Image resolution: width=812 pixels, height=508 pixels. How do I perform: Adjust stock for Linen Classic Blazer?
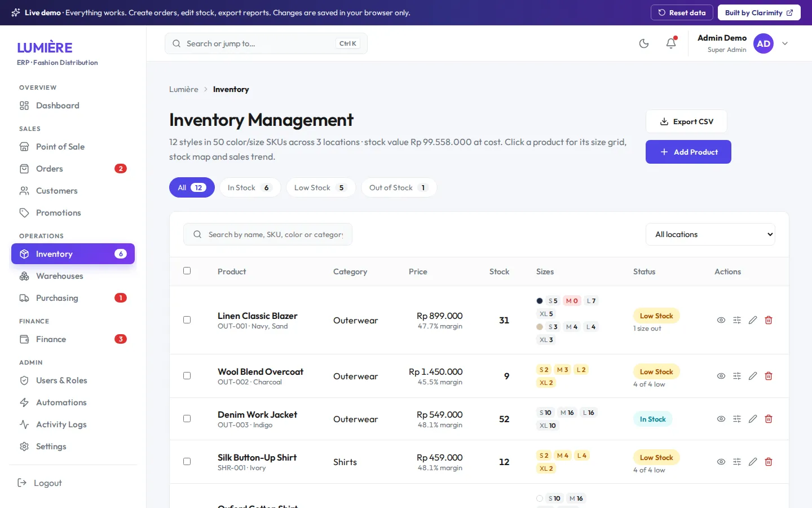737,320
